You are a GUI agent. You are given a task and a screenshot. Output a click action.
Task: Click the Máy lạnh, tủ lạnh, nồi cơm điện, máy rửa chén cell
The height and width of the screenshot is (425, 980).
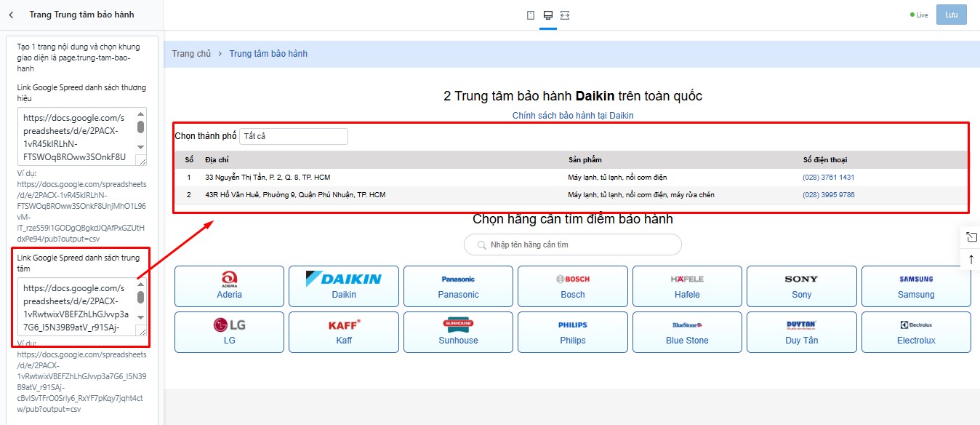click(641, 195)
